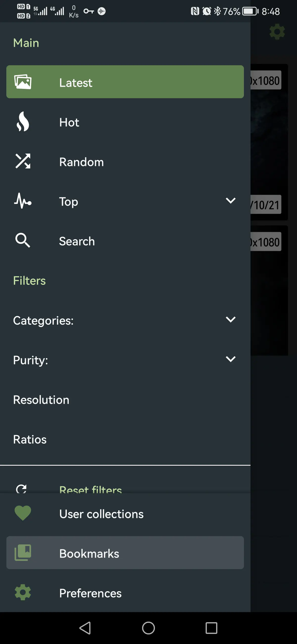The image size is (297, 644).
Task: Expand the Categories filter chevron
Action: 230,320
